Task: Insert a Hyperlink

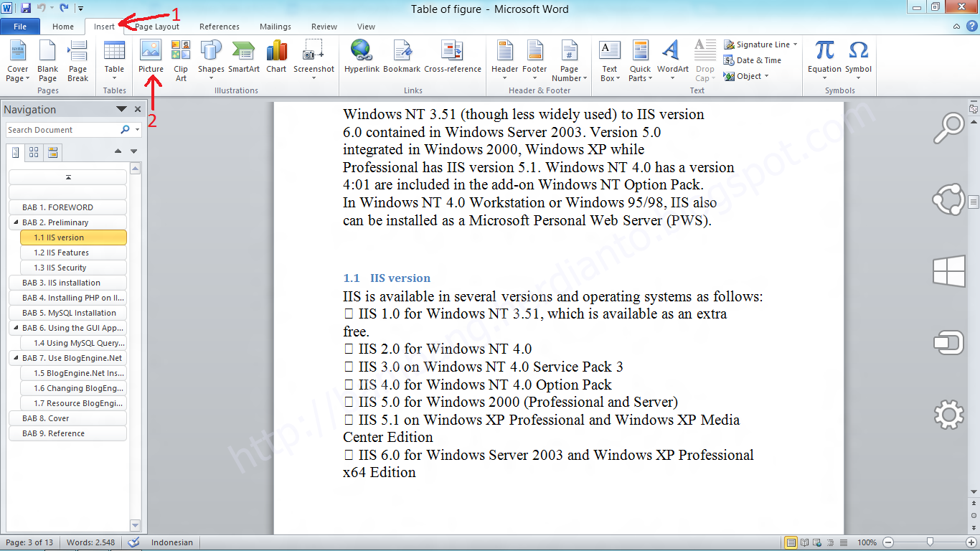Action: coord(362,57)
